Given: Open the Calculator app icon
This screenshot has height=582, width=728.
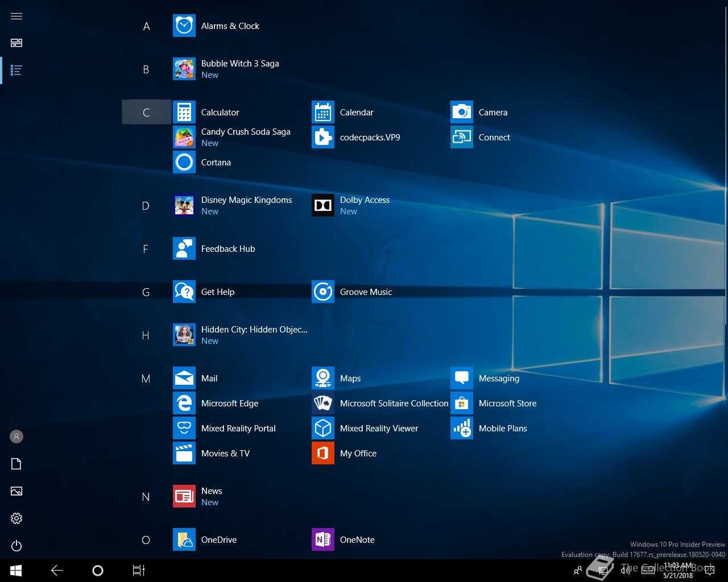Looking at the screenshot, I should click(184, 113).
